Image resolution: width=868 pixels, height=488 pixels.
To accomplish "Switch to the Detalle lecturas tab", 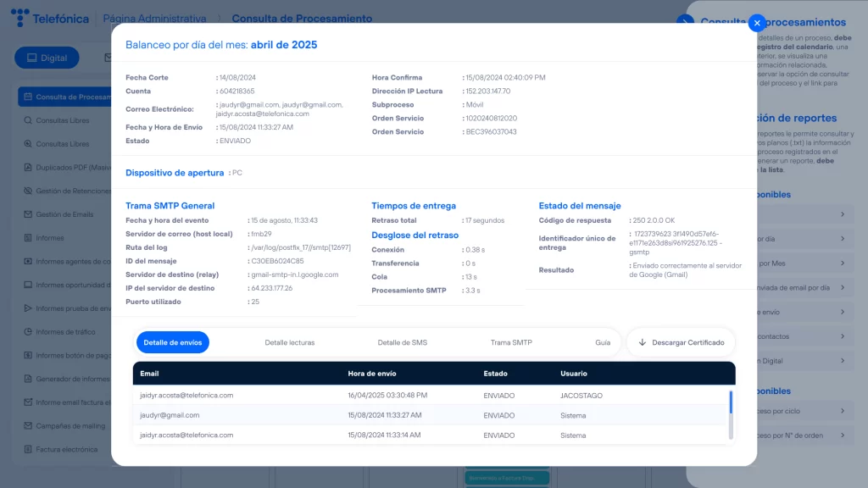I will 289,342.
